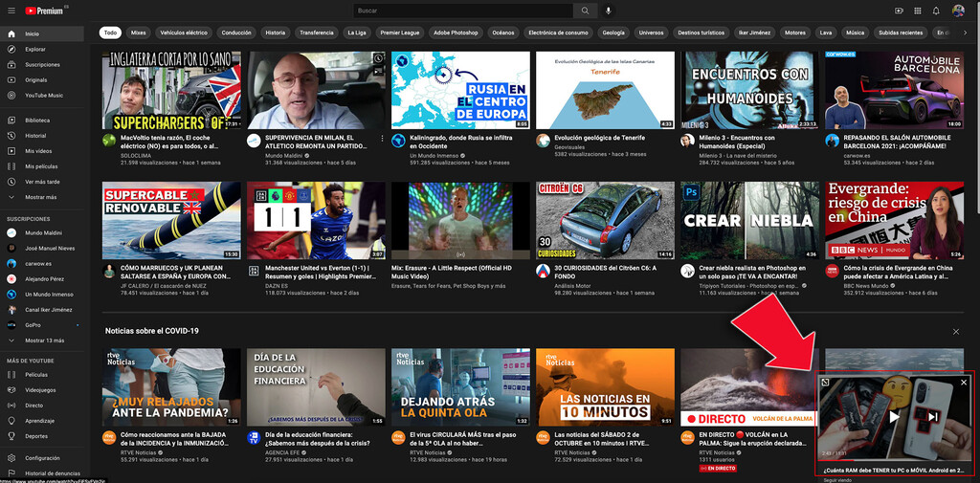Select the Vehículos eléctrico chip
This screenshot has height=483, width=980.
[x=184, y=33]
